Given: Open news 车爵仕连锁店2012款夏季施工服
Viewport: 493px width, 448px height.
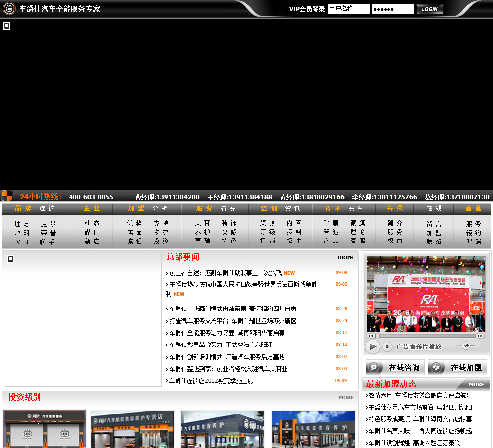Looking at the screenshot, I should tap(211, 381).
